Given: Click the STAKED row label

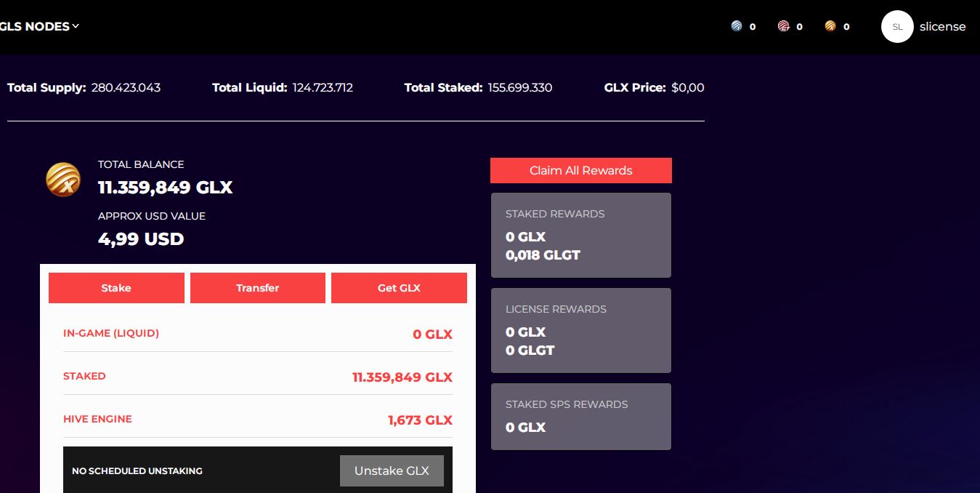Looking at the screenshot, I should pos(84,376).
